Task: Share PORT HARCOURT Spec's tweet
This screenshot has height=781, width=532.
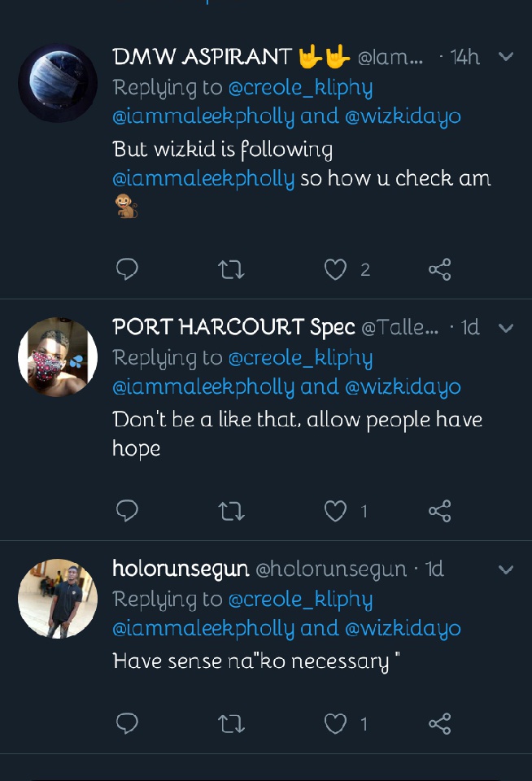Action: click(x=439, y=511)
